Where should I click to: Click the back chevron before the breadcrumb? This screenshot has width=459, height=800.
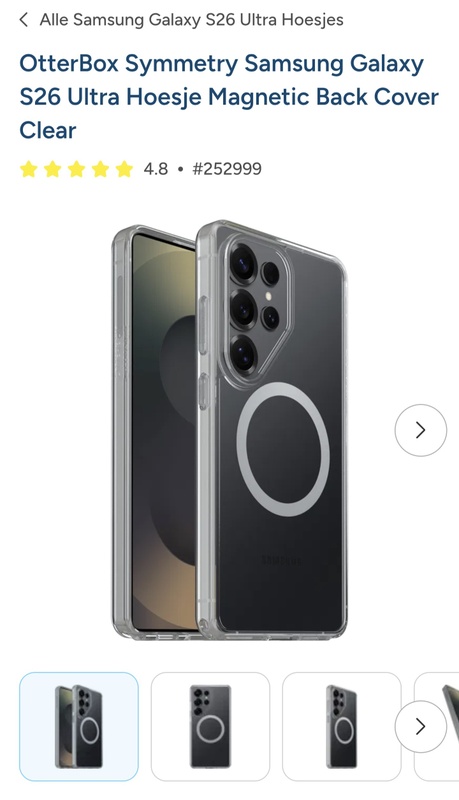coord(23,20)
